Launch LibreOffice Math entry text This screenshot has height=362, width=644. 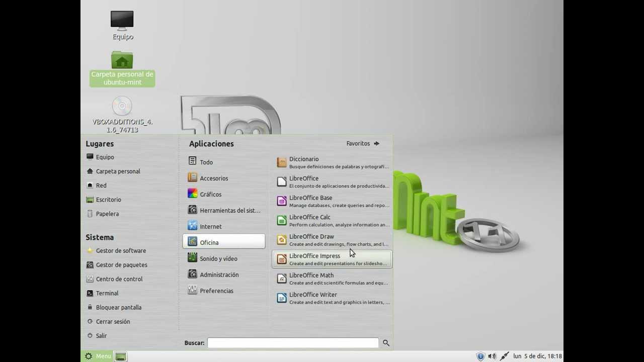[311, 275]
